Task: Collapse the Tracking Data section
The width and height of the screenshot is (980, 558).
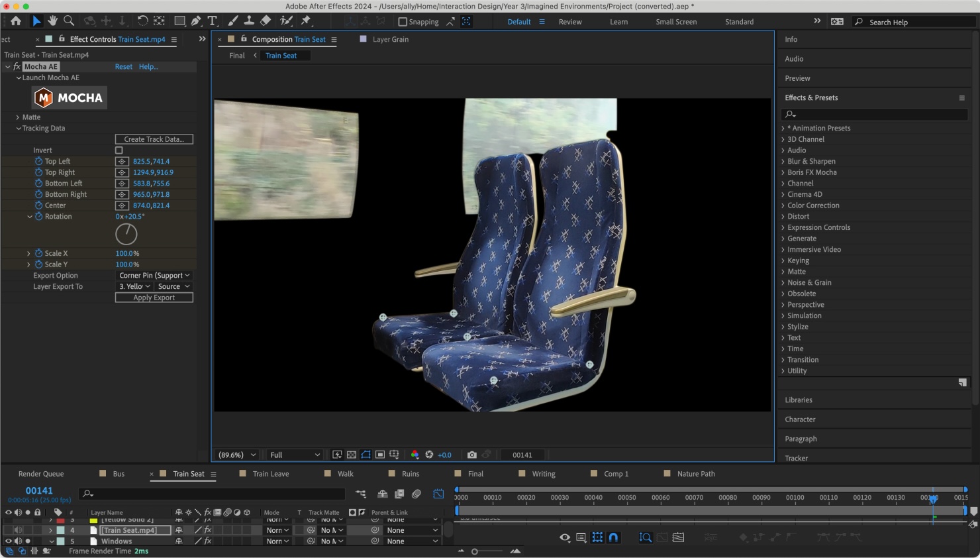Action: (x=19, y=129)
